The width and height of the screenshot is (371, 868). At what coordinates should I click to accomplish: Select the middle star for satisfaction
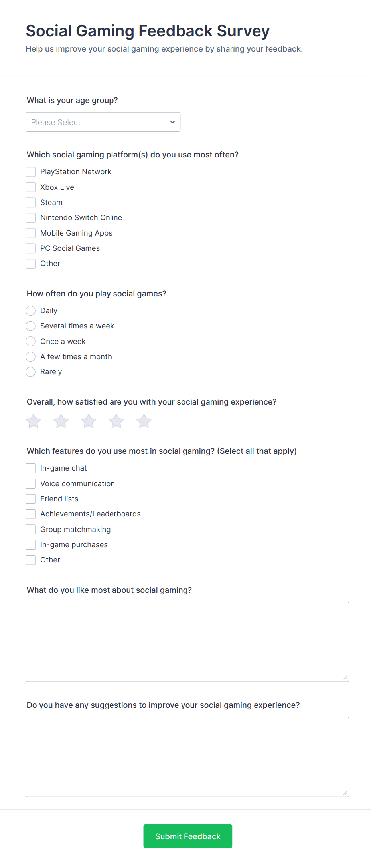pos(88,421)
